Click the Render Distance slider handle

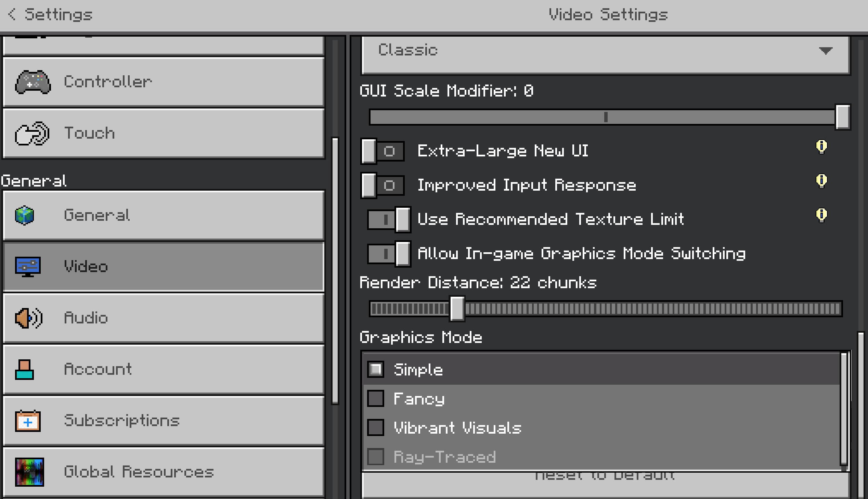[457, 308]
